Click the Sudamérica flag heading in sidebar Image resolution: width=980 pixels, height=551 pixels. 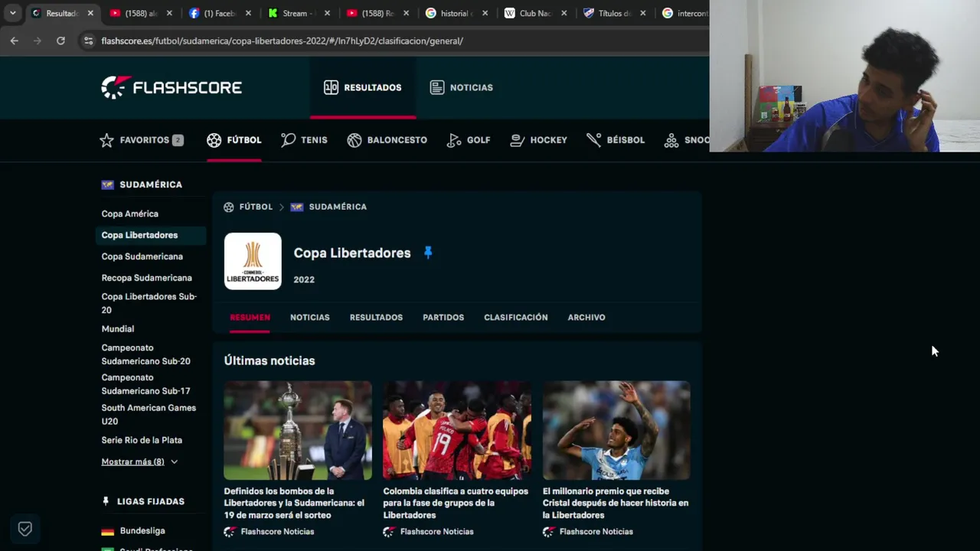tap(142, 184)
